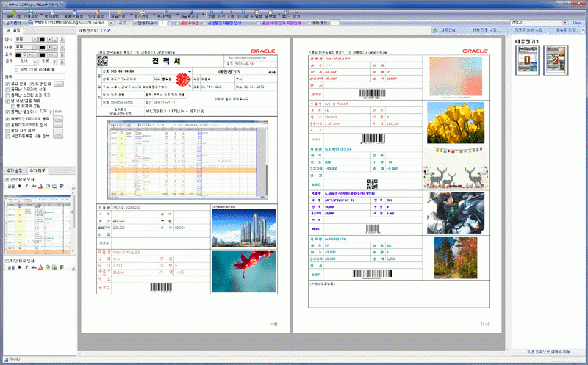Image resolution: width=588 pixels, height=365 pixels.
Task: Click ellipsis button next to 도장 인쇄
Action: (59, 84)
